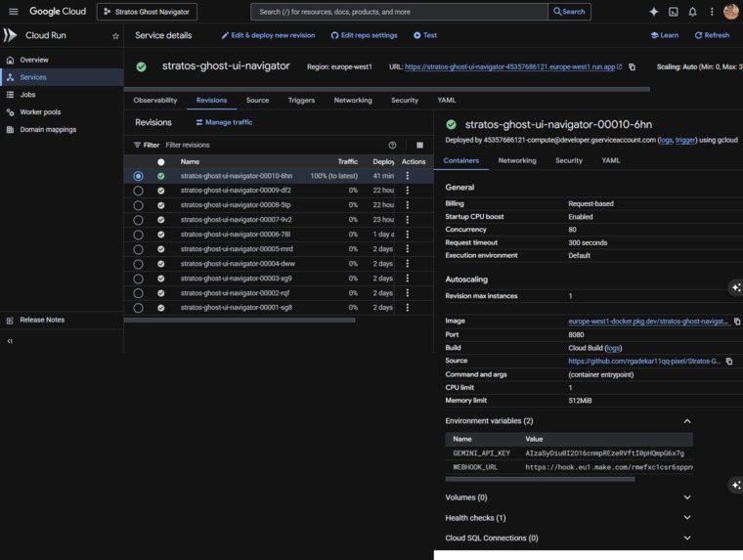The width and height of the screenshot is (743, 560).
Task: Open actions menu for revision 00005-mrd
Action: [407, 249]
